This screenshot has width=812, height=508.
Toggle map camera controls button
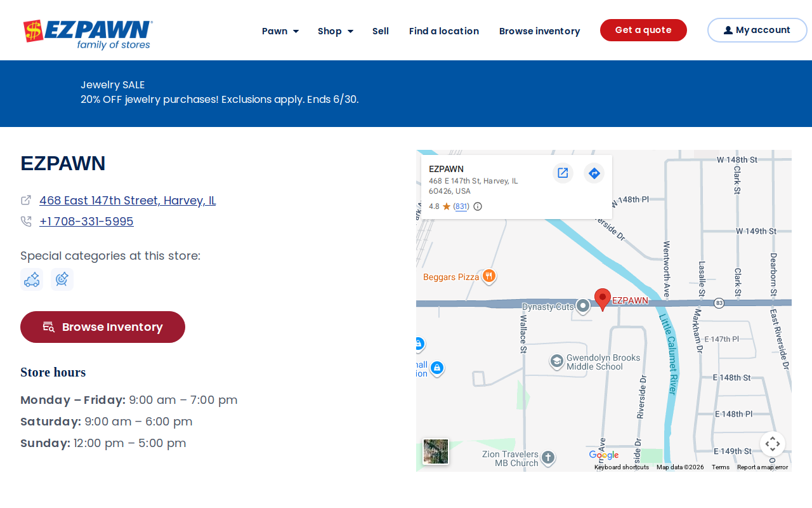[x=773, y=444]
